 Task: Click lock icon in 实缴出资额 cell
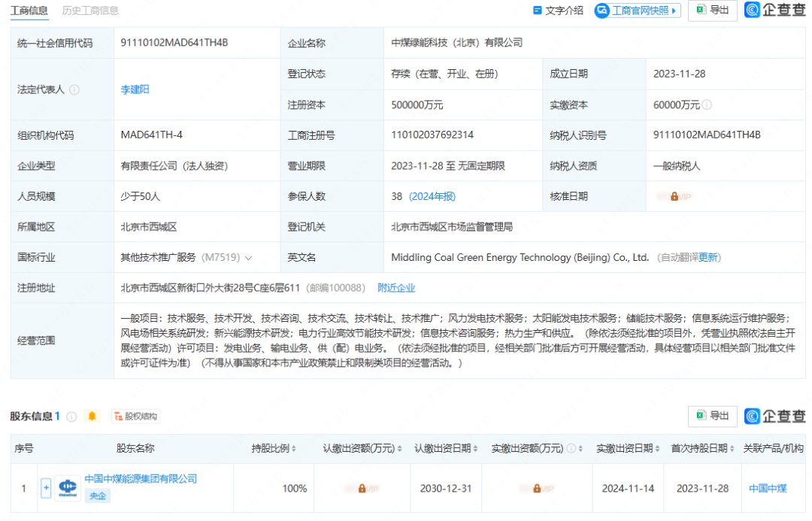pos(537,488)
